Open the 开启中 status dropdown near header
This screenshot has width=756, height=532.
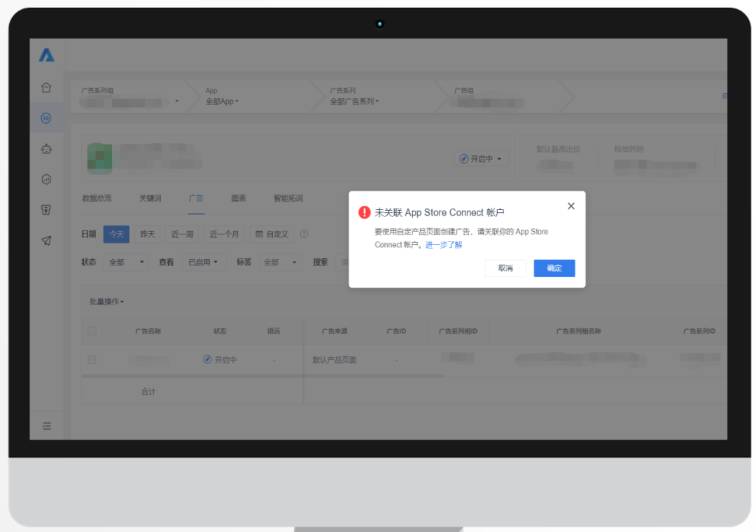click(x=481, y=159)
